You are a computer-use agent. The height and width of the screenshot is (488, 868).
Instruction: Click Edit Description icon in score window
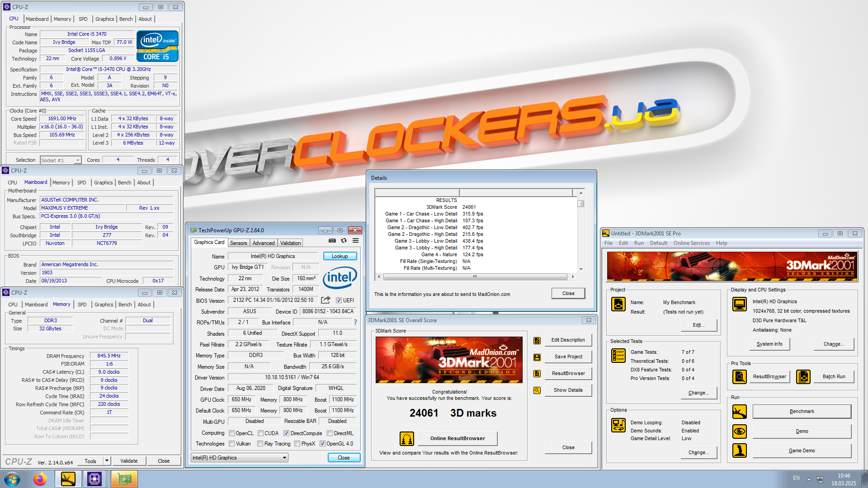[537, 340]
